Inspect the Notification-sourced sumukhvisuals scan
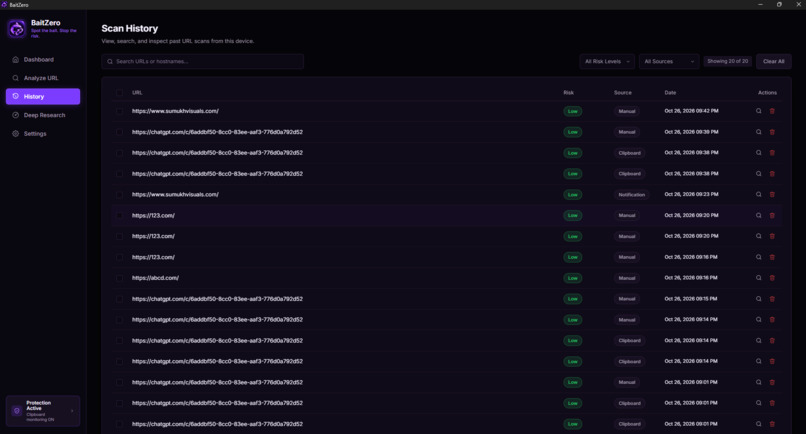The image size is (806, 434). coord(758,194)
